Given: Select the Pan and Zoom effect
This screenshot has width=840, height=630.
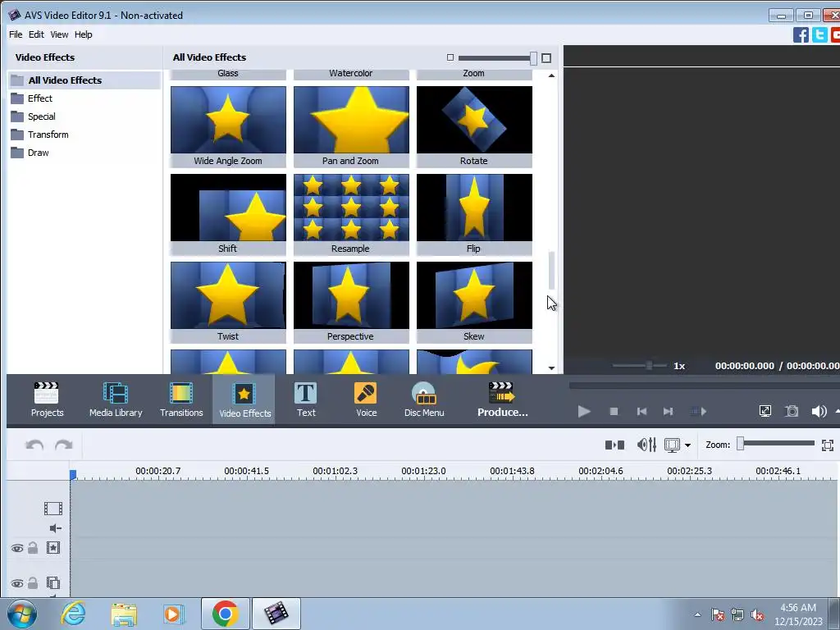Looking at the screenshot, I should [x=351, y=126].
